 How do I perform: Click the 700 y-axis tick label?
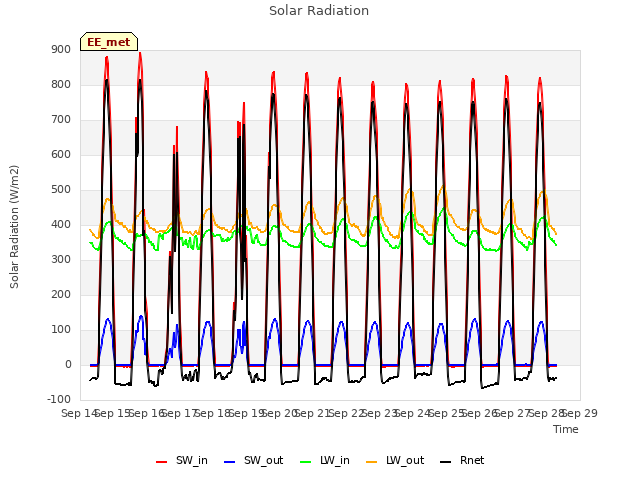61,120
